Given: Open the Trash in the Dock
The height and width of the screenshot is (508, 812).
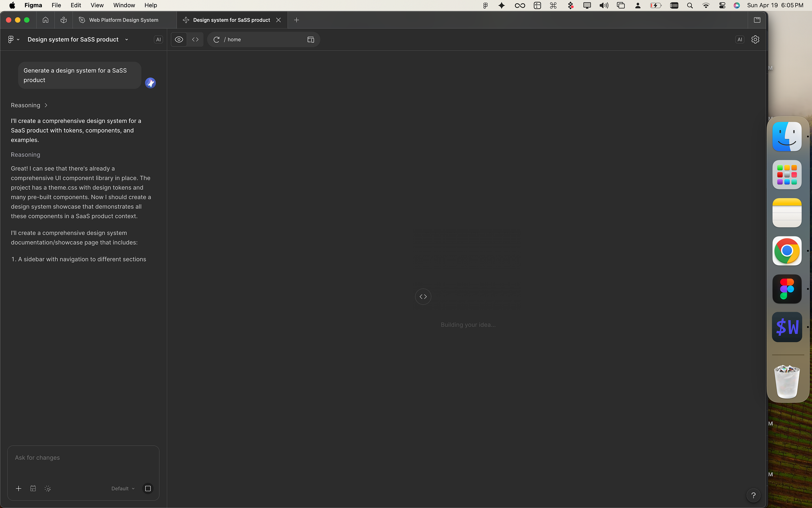Looking at the screenshot, I should tap(787, 381).
